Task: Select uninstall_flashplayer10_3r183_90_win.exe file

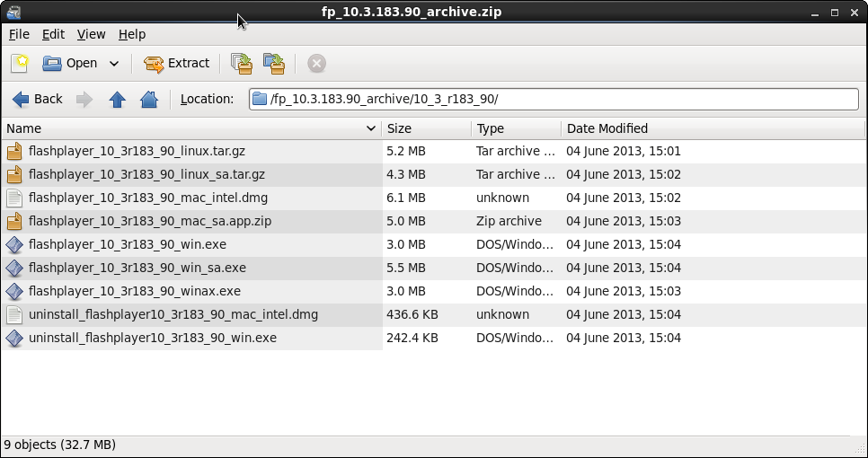Action: point(152,338)
